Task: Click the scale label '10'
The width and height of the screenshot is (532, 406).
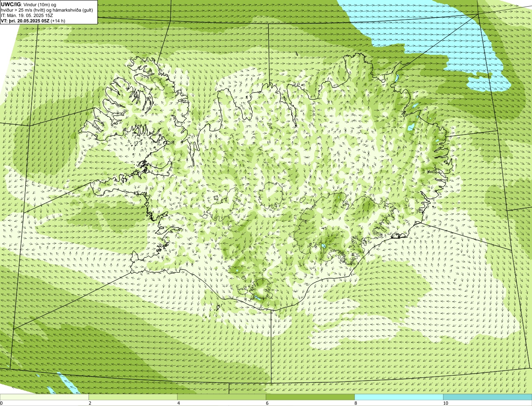Action: coord(445,403)
